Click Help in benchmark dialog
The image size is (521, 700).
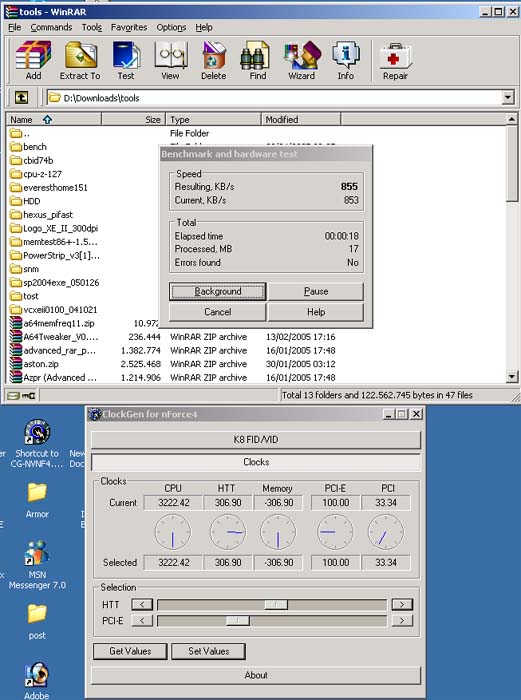point(316,312)
